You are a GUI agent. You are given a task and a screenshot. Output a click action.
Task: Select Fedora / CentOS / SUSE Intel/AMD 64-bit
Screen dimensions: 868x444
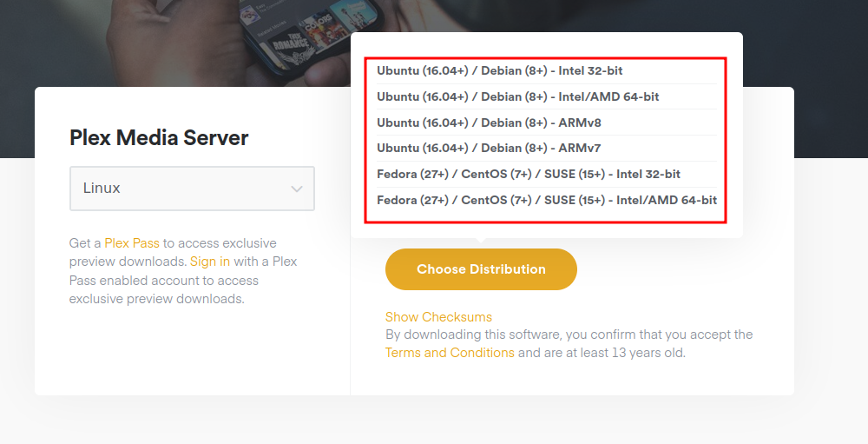pos(546,200)
